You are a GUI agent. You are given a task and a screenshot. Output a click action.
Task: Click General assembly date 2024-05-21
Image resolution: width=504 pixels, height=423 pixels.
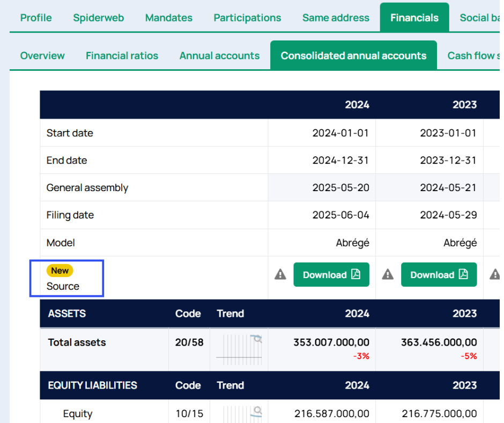click(448, 188)
